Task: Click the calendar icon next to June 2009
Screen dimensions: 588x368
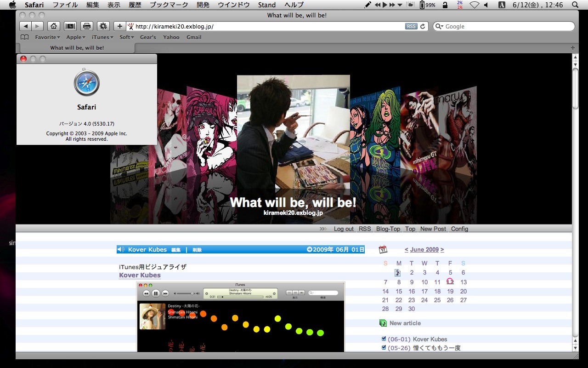Action: coord(383,249)
